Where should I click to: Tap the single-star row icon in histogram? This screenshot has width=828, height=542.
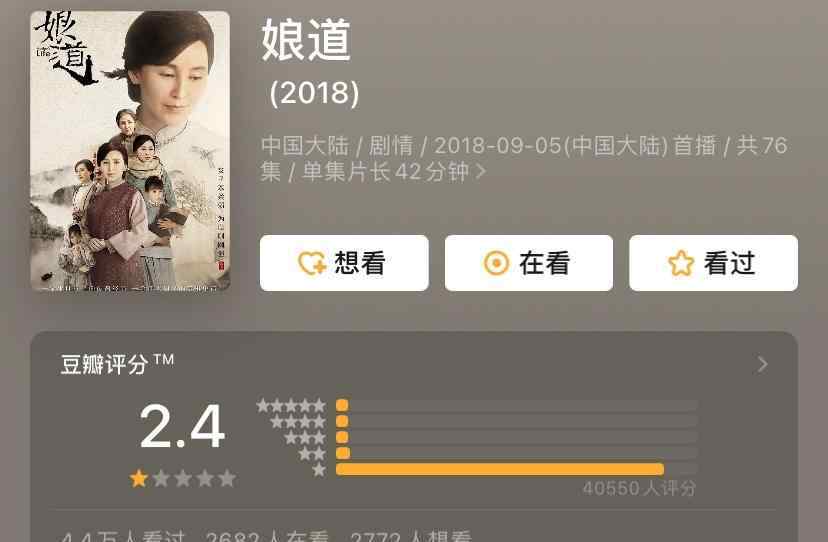319,470
